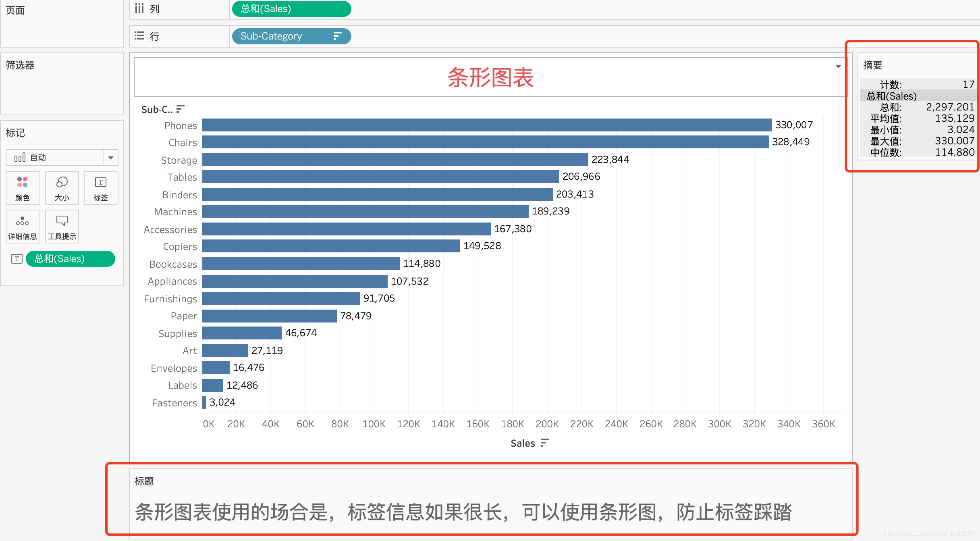The height and width of the screenshot is (541, 980).
Task: Click the 114,880 bar value label
Action: pos(421,264)
